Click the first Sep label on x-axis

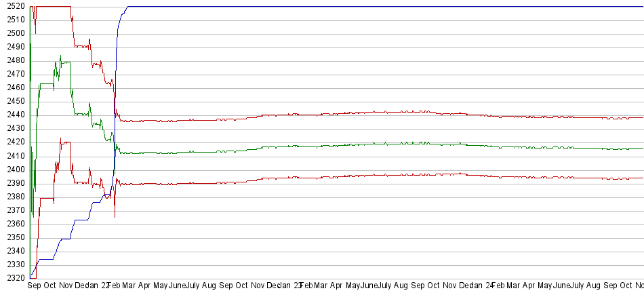pos(34,287)
